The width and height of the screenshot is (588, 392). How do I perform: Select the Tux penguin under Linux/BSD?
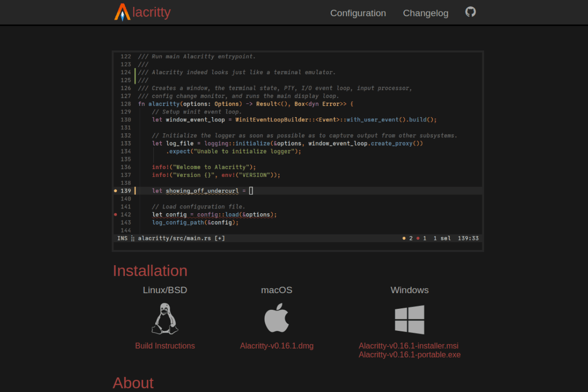[165, 318]
